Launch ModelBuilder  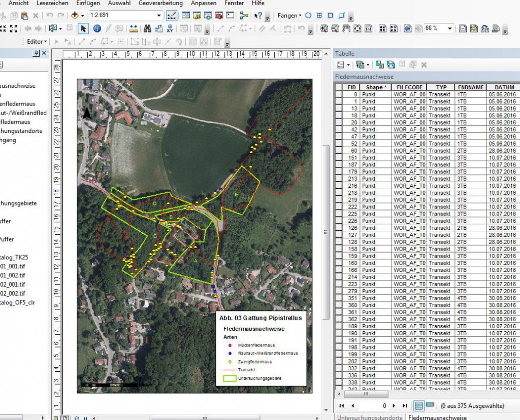point(244,16)
